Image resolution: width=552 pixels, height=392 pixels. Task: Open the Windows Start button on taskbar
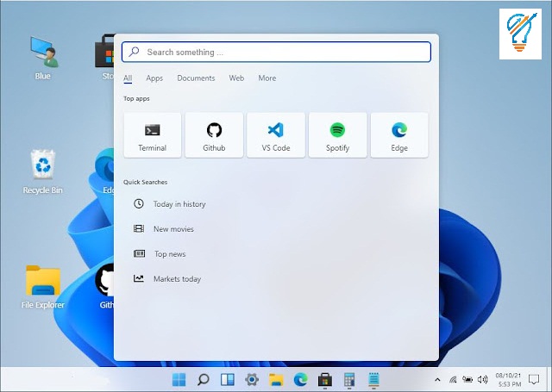179,379
